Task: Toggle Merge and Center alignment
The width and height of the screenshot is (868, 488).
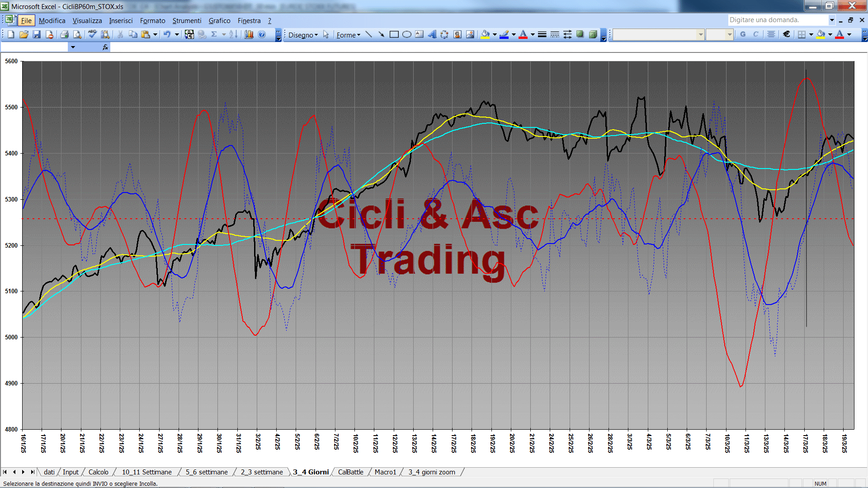Action: point(771,34)
